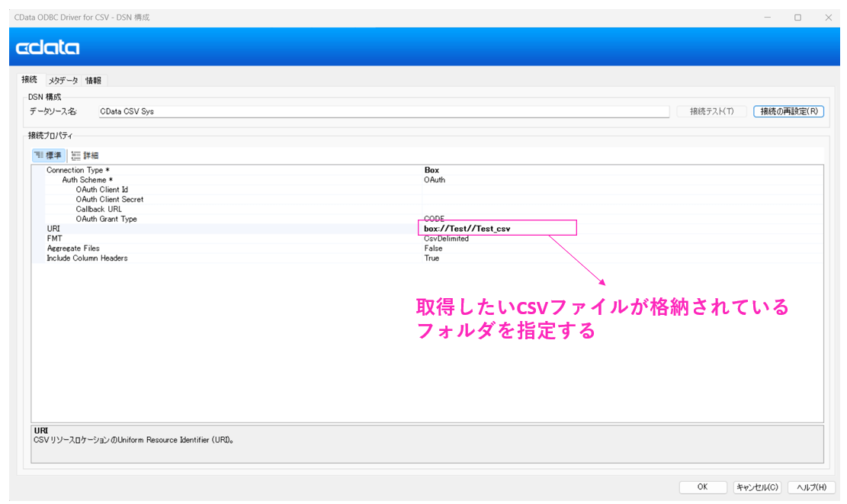Open the メタデータ tab
The width and height of the screenshot is (847, 504).
(x=63, y=81)
